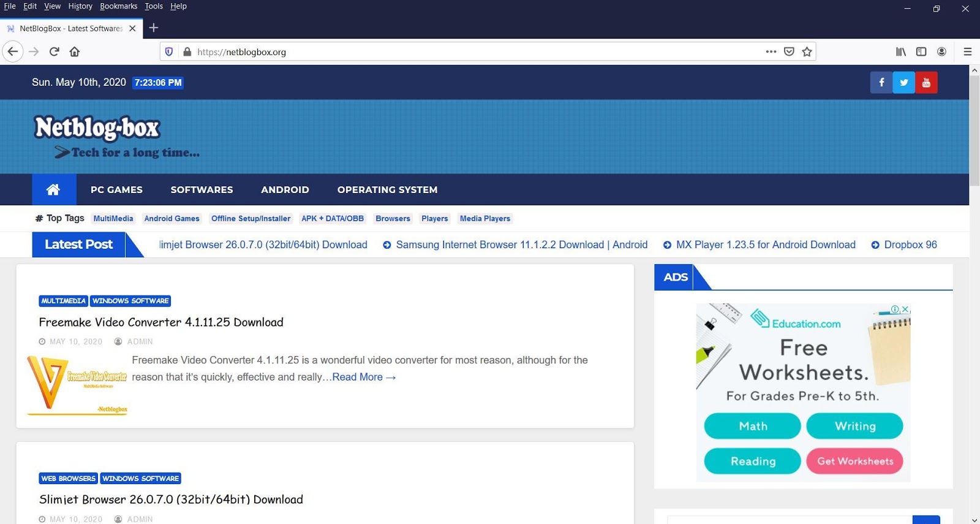Click the page vertical scrollbar thumb
The width and height of the screenshot is (980, 524).
[x=974, y=131]
